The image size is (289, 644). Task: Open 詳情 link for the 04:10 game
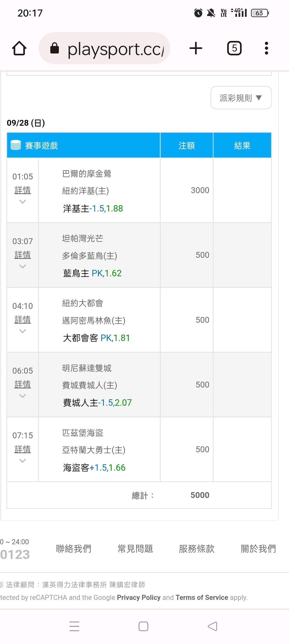(x=23, y=319)
